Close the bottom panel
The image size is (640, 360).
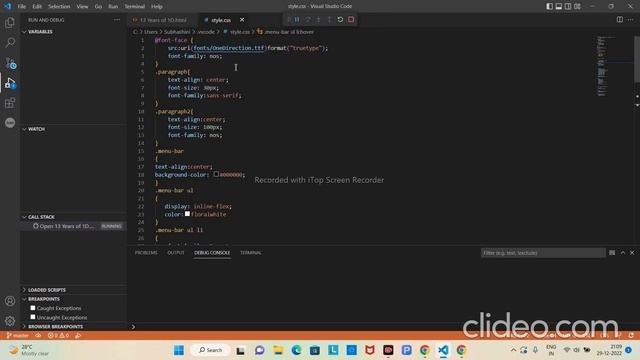point(632,253)
